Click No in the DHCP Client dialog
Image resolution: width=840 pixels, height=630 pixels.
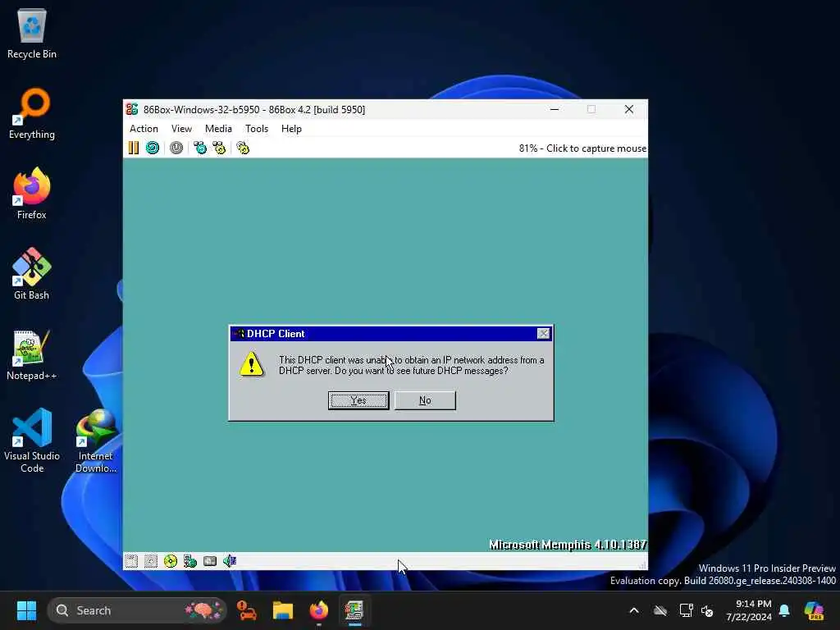pos(425,400)
